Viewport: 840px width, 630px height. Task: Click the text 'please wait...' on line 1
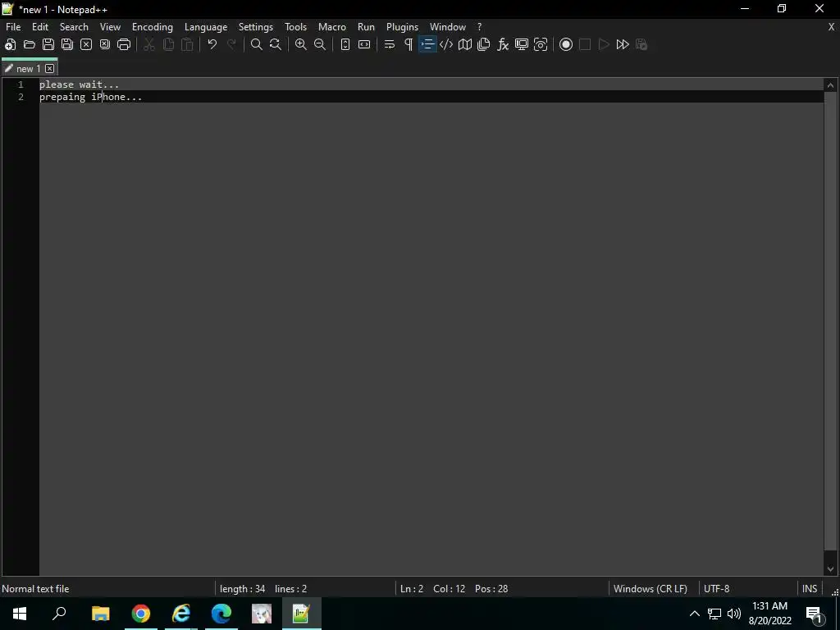click(x=80, y=84)
